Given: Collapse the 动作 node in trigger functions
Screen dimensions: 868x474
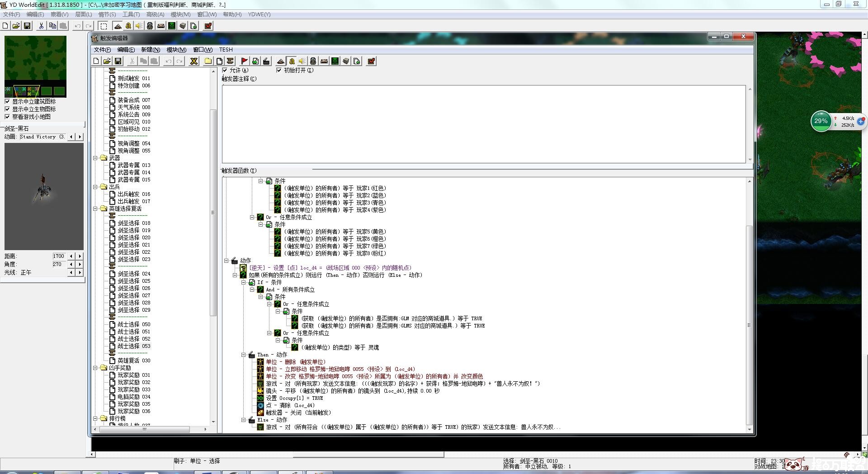Looking at the screenshot, I should tap(226, 261).
